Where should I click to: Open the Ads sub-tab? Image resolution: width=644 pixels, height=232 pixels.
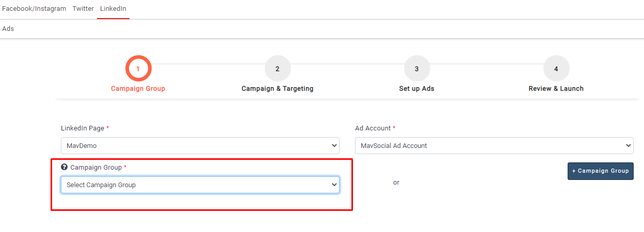coord(8,29)
